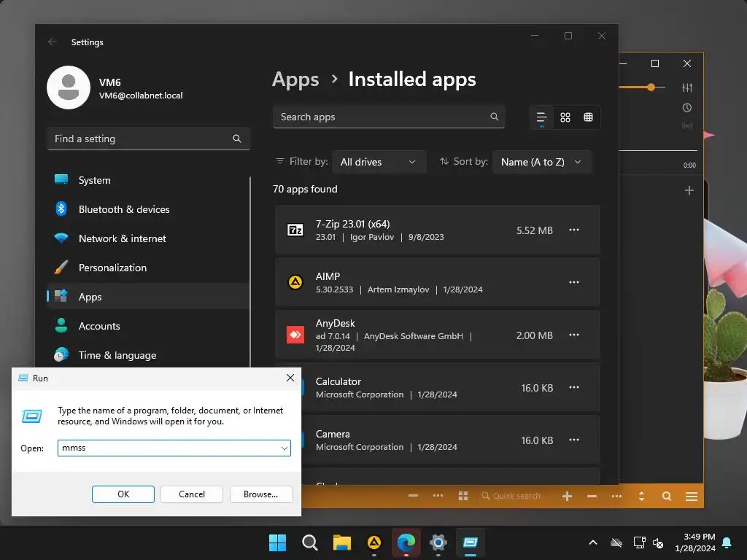Click the Settings gear taskbar icon

click(438, 542)
